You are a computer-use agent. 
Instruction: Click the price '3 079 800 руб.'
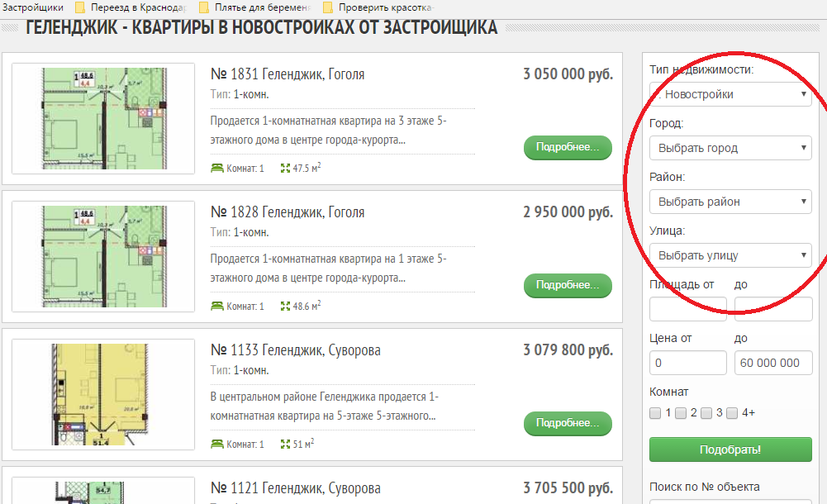tap(568, 350)
